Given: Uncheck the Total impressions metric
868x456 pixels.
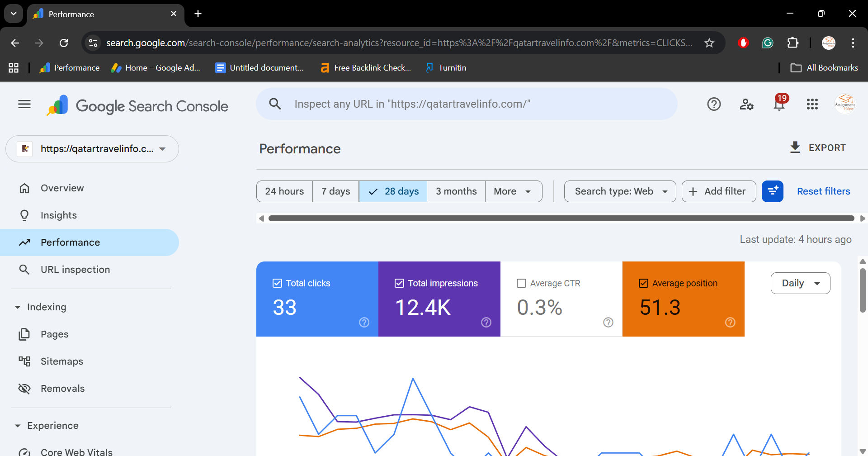Looking at the screenshot, I should (399, 283).
